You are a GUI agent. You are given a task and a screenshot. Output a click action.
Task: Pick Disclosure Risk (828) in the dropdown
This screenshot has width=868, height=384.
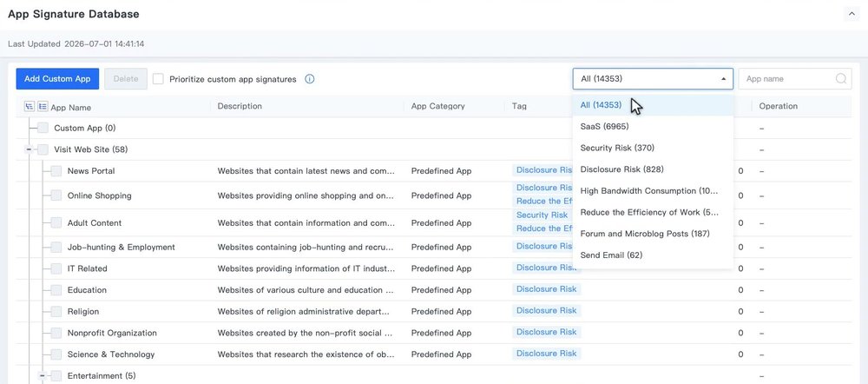[x=653, y=169]
